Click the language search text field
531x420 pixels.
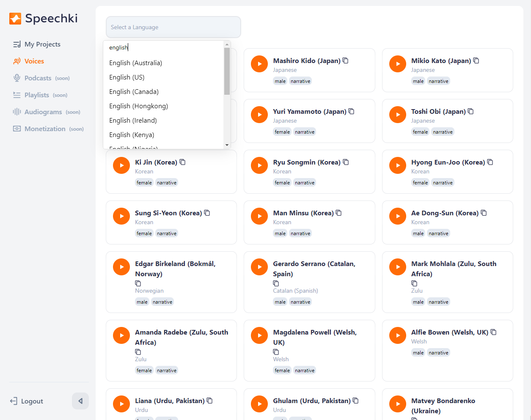click(x=164, y=47)
